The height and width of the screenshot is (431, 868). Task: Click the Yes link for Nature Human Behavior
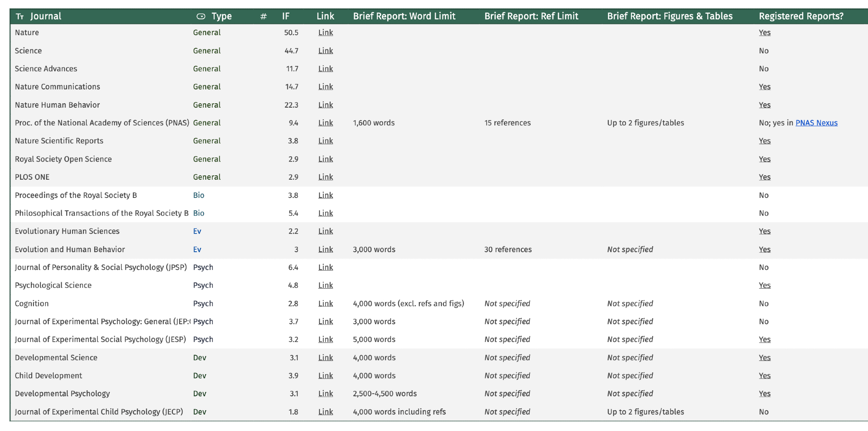pyautogui.click(x=765, y=105)
